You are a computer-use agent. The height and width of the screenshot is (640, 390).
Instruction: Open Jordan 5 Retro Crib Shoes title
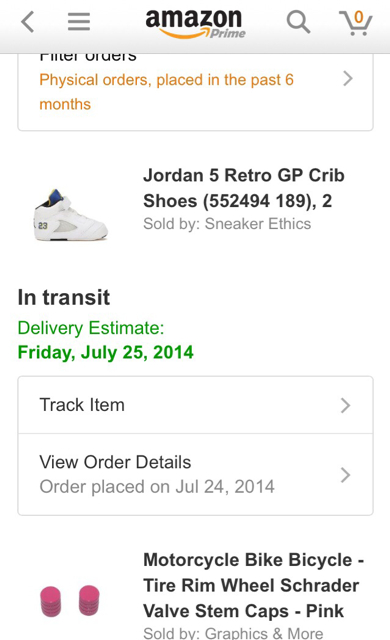coord(244,188)
